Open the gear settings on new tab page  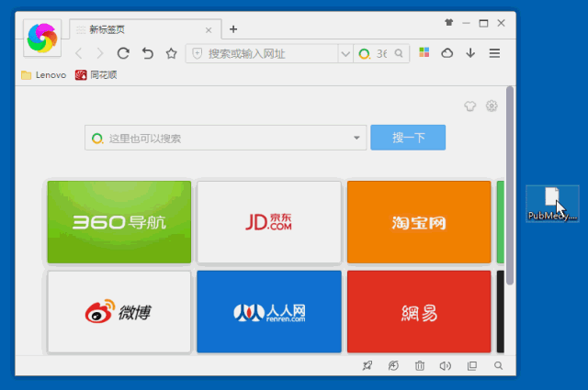(492, 106)
